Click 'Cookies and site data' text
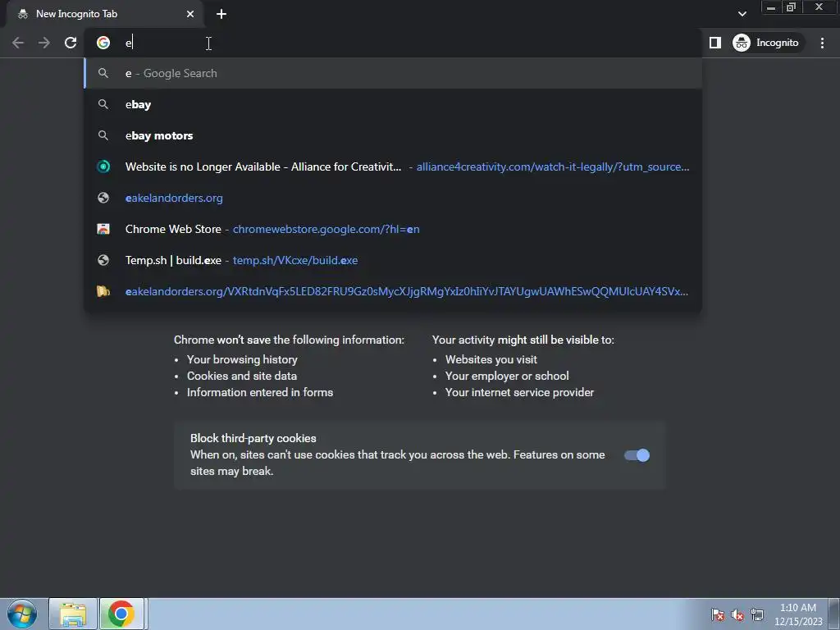This screenshot has width=840, height=630. coord(242,376)
